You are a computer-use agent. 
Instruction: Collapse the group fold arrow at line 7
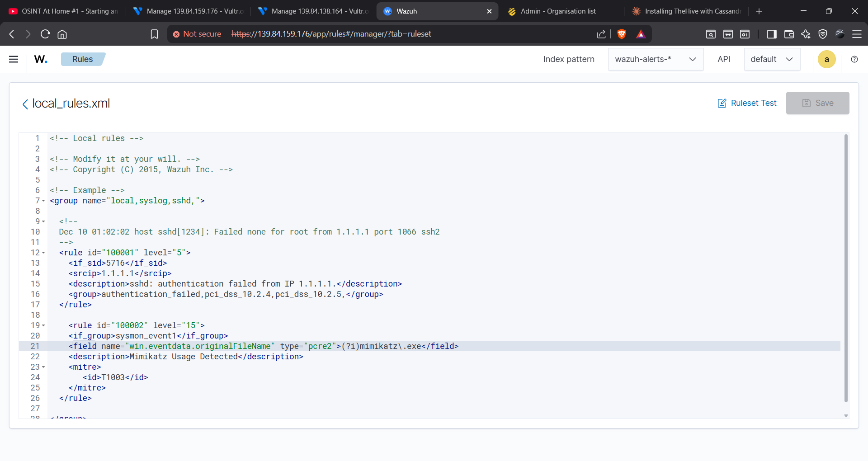pyautogui.click(x=43, y=201)
